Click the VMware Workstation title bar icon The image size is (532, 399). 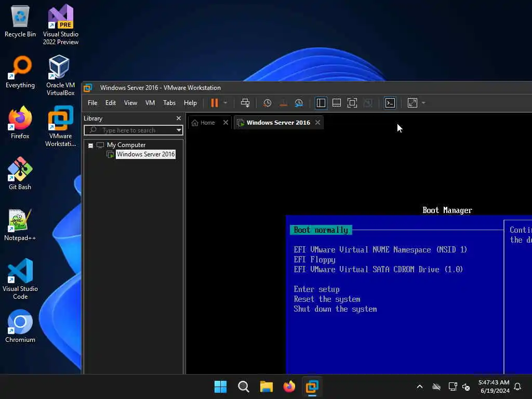tap(88, 87)
